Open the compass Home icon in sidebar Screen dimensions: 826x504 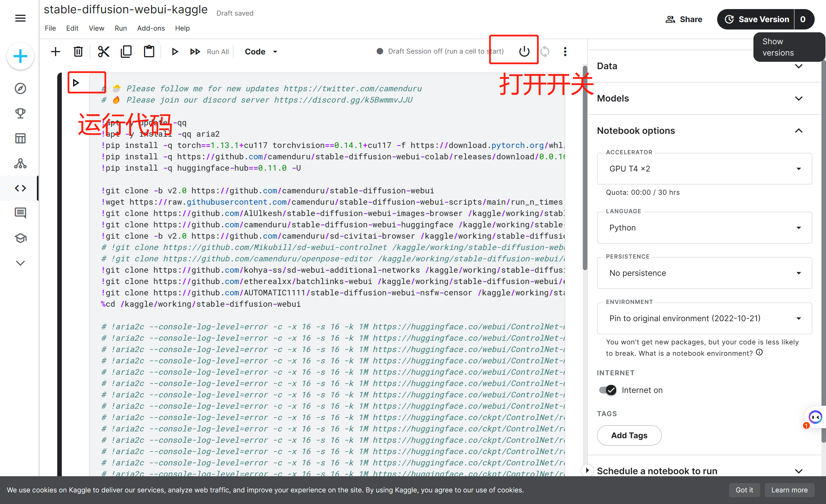coord(20,88)
